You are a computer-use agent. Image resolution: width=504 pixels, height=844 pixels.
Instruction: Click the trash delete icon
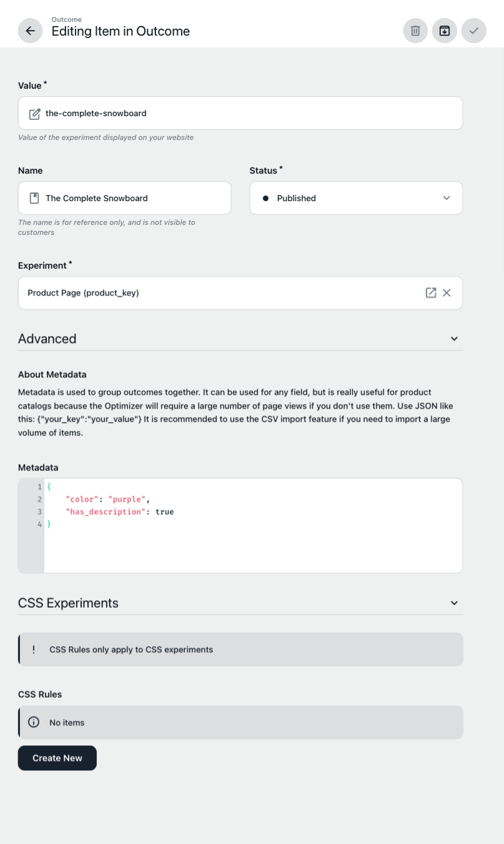point(415,31)
